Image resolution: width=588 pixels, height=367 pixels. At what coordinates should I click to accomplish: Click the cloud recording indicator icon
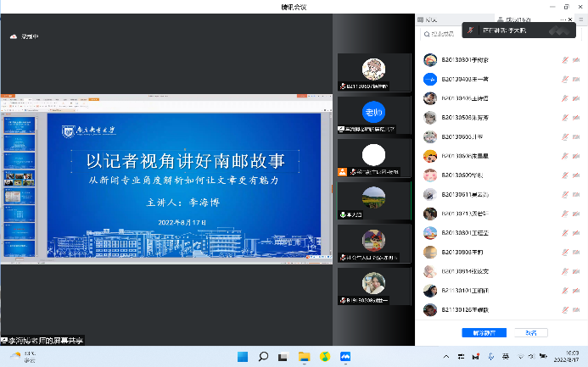tap(14, 36)
